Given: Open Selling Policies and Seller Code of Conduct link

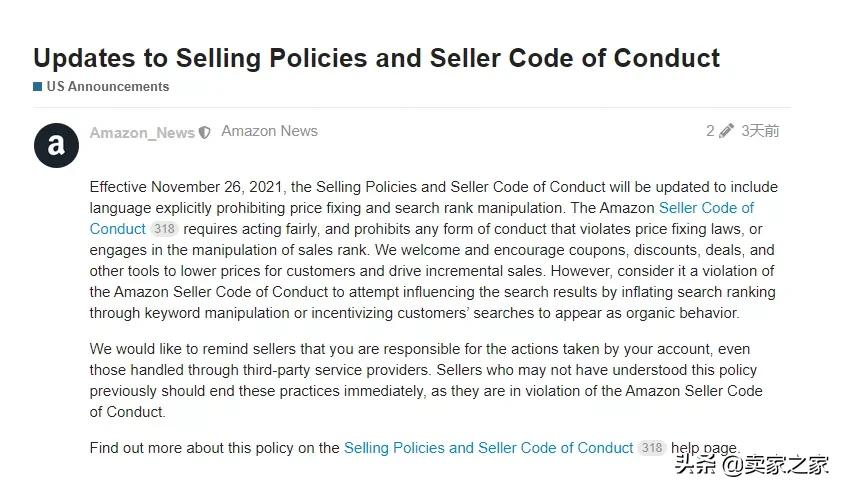Looking at the screenshot, I should tap(488, 448).
